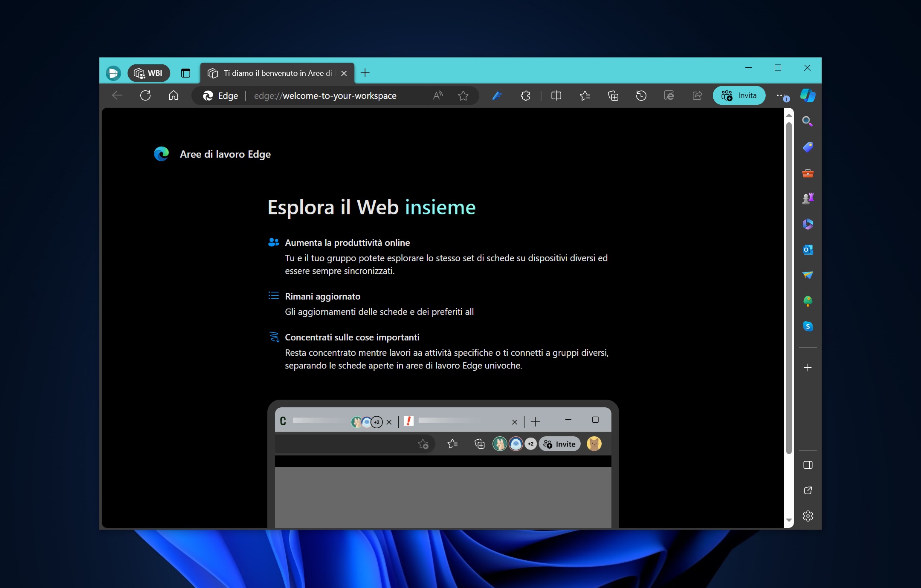Customize sidebar with the plus button

(x=808, y=367)
